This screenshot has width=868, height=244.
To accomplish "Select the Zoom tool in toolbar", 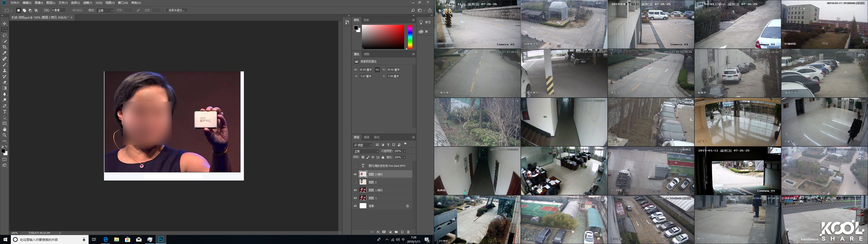I will click(x=4, y=135).
